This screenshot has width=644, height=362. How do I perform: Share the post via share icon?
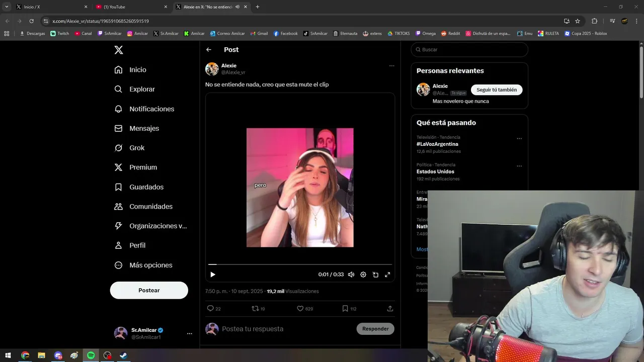[x=390, y=309]
